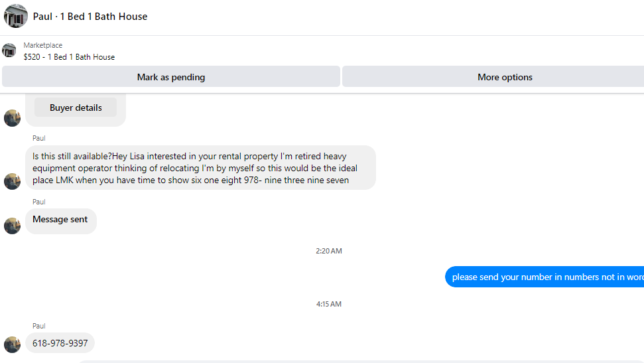Select the 'Message sent' chat bubble
Image resolution: width=644 pixels, height=363 pixels.
pyautogui.click(x=61, y=221)
